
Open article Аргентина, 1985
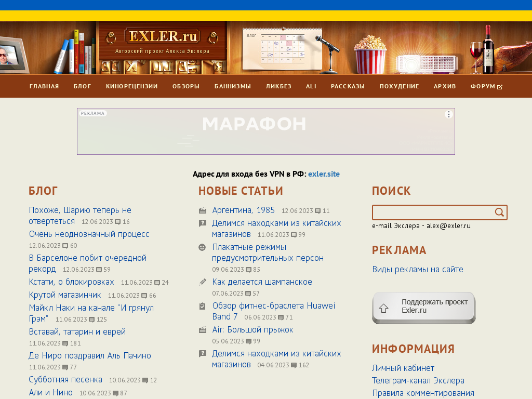point(243,210)
